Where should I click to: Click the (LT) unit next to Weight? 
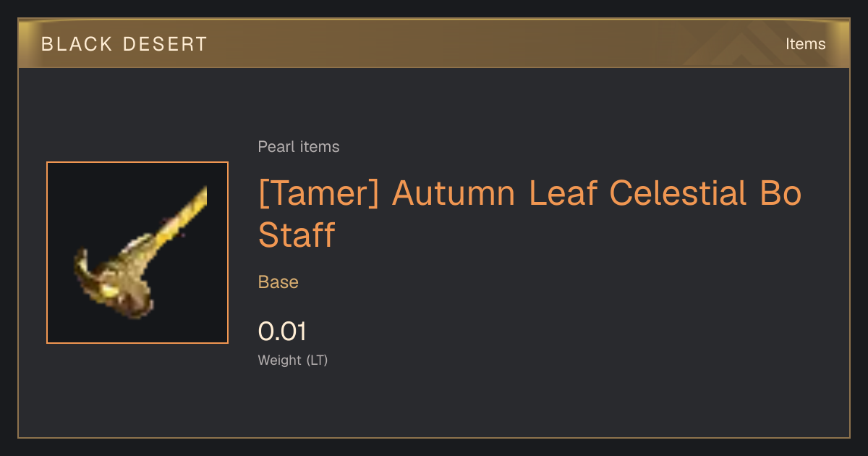point(317,360)
